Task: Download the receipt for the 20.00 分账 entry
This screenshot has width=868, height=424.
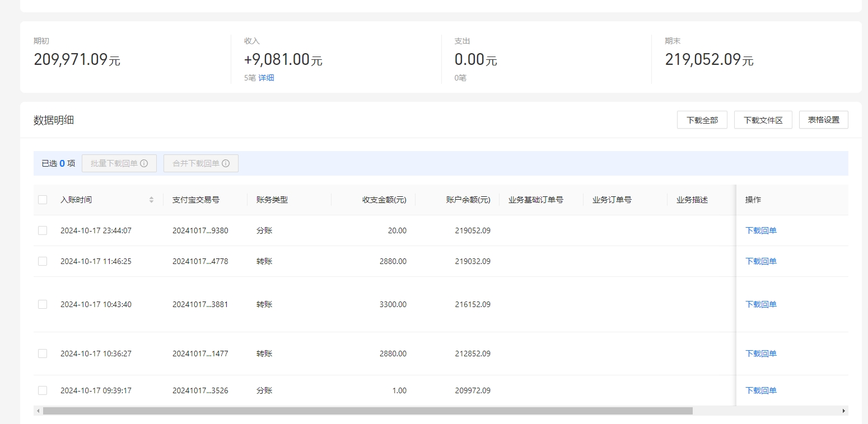Action: point(761,230)
